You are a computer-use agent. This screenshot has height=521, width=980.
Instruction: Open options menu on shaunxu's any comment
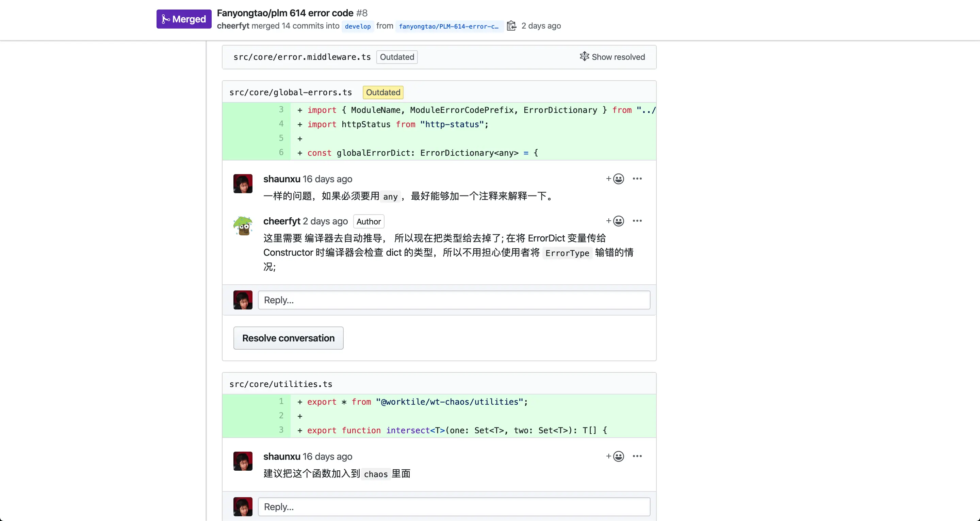pos(637,179)
